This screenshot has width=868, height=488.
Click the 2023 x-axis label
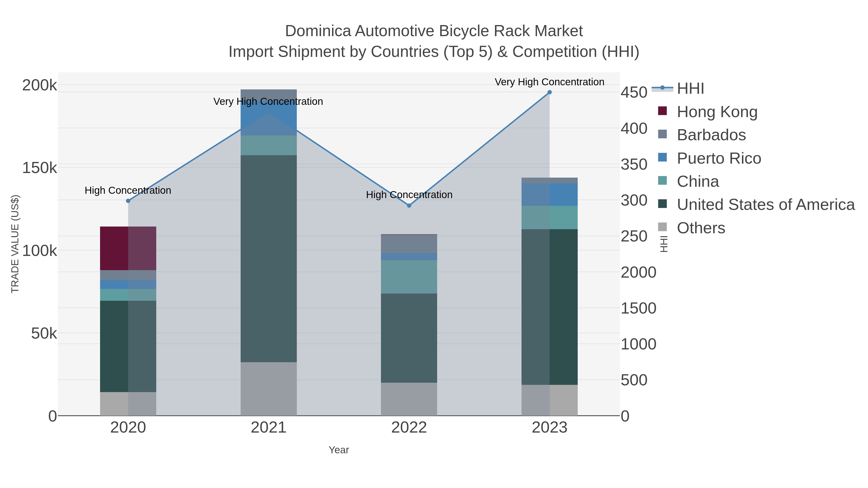point(549,428)
